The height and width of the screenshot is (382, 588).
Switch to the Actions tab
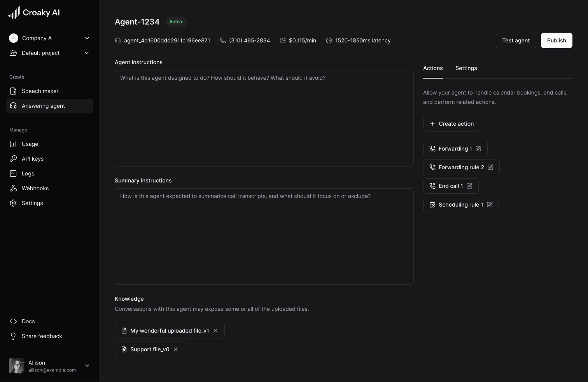[x=433, y=68]
